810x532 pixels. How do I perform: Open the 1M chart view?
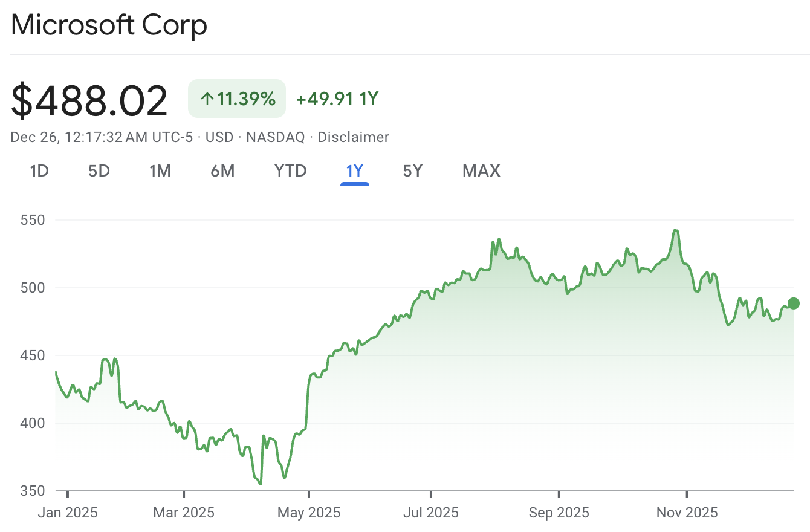click(160, 171)
